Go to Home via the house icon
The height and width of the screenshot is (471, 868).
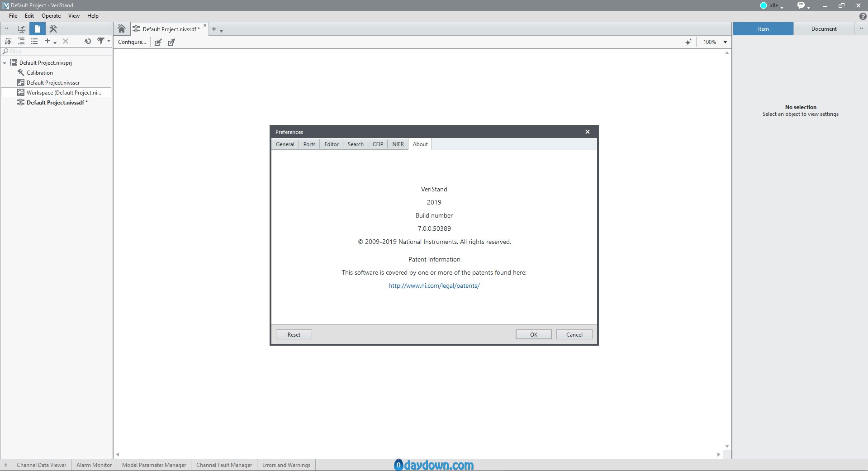(x=122, y=29)
